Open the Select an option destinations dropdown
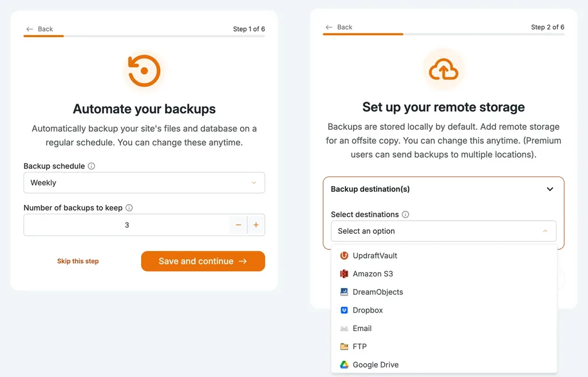588x377 pixels. (444, 231)
